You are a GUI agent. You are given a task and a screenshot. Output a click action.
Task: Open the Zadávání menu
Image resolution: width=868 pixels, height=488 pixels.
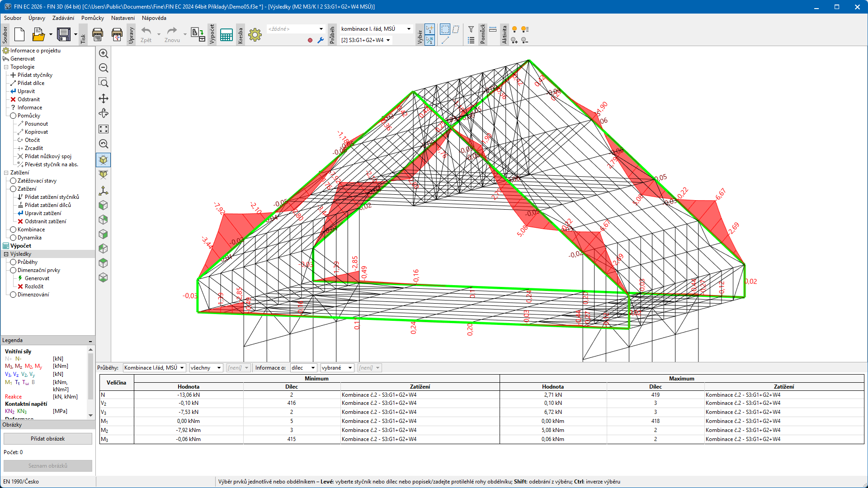point(63,18)
